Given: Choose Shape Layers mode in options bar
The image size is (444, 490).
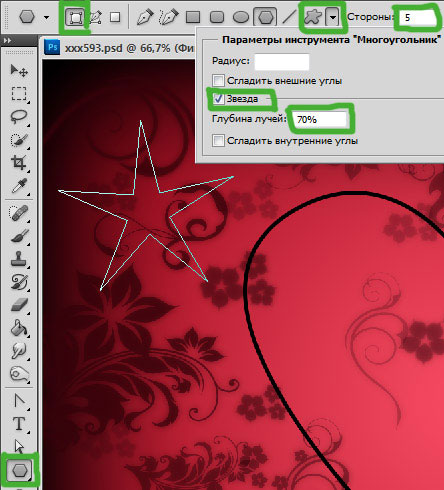Looking at the screenshot, I should (75, 17).
